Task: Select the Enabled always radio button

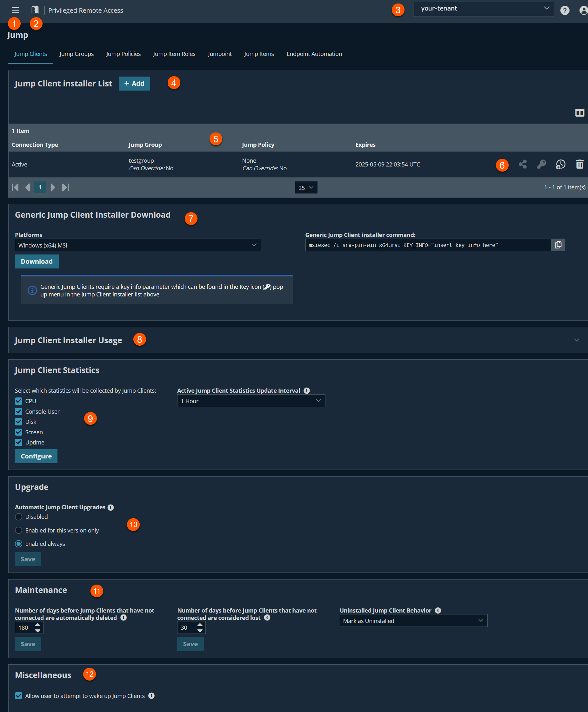Action: click(x=19, y=544)
